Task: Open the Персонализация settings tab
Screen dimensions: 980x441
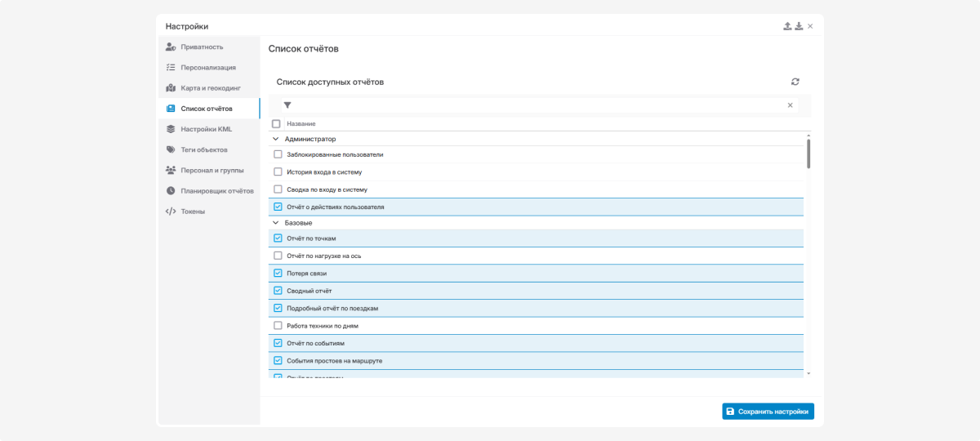Action: point(208,68)
